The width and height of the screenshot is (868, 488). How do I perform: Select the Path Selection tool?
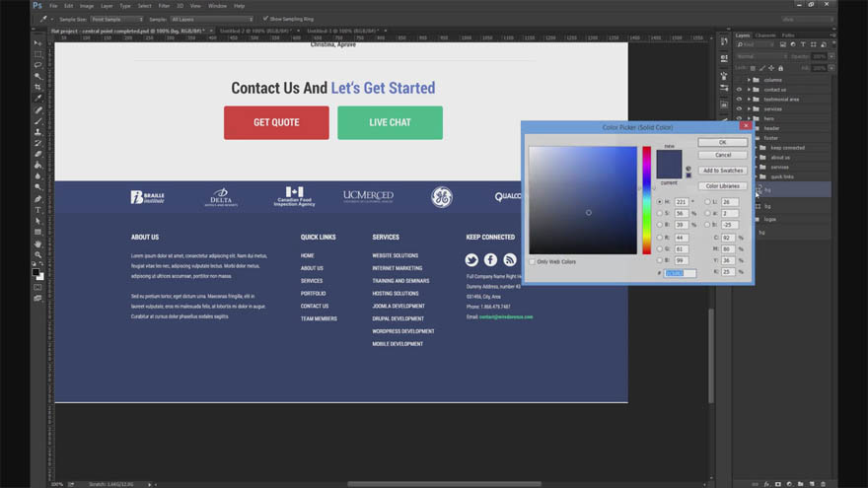pos(37,221)
